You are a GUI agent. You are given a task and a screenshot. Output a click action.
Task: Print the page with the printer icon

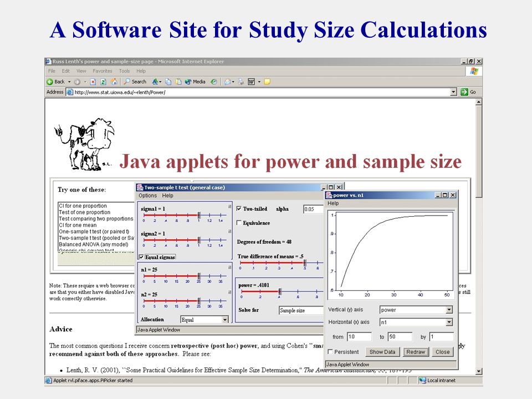[241, 82]
